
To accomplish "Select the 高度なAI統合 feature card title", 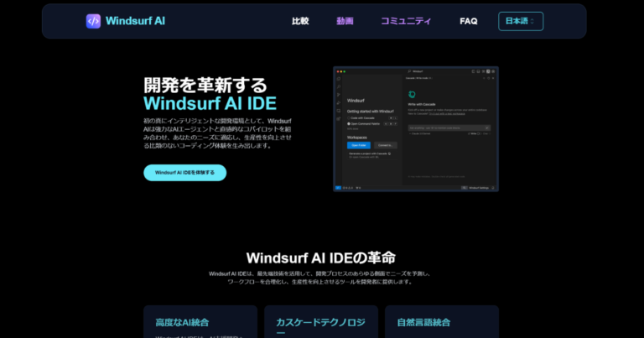I will point(182,323).
